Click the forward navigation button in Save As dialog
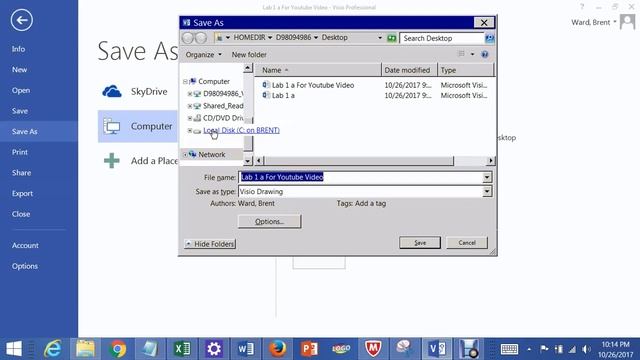Viewport: 640px width, 360px height. coord(201,38)
